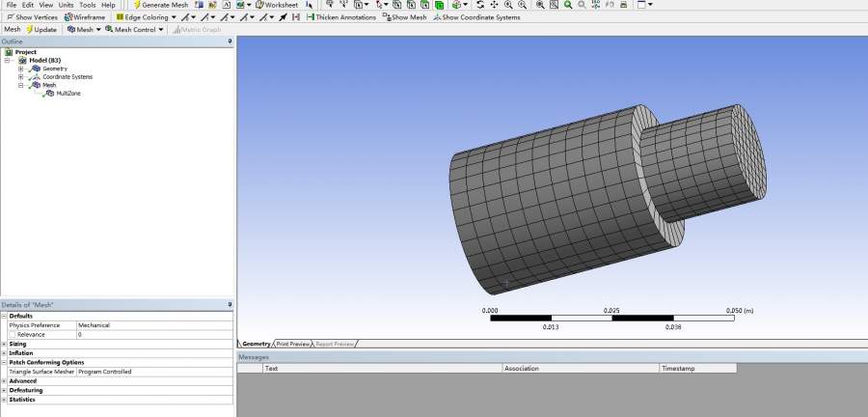Open the Units menu
868x417 pixels.
[x=66, y=5]
